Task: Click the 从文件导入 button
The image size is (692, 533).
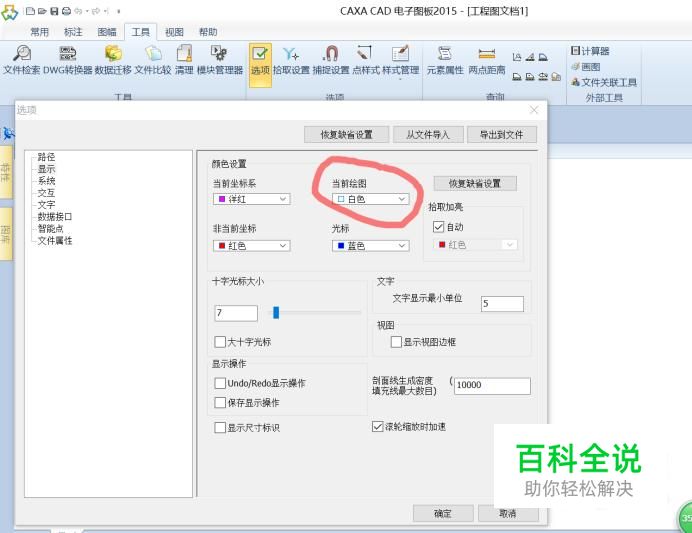Action: [x=428, y=135]
